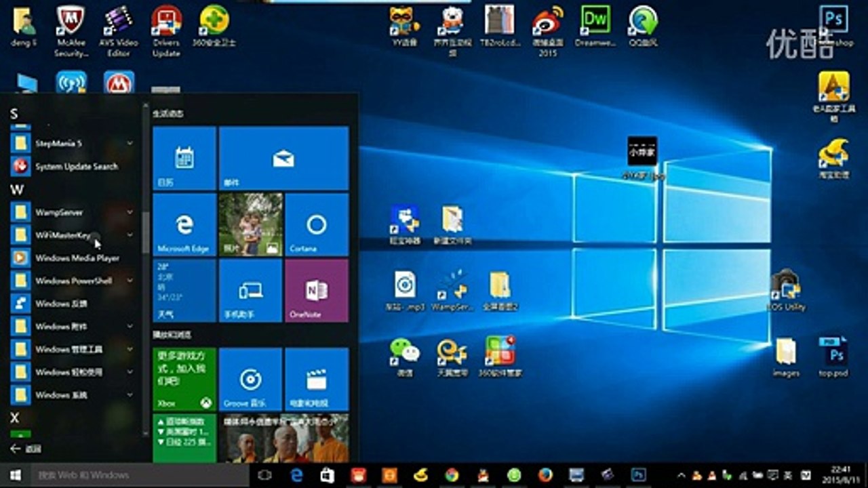The image size is (868, 488).
Task: Open the McAfee Security desktop icon
Action: (70, 30)
